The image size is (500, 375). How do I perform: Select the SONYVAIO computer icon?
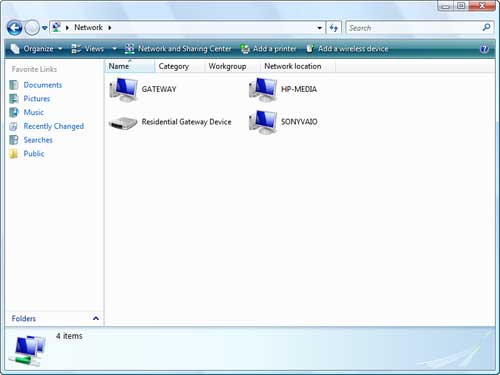pos(263,122)
